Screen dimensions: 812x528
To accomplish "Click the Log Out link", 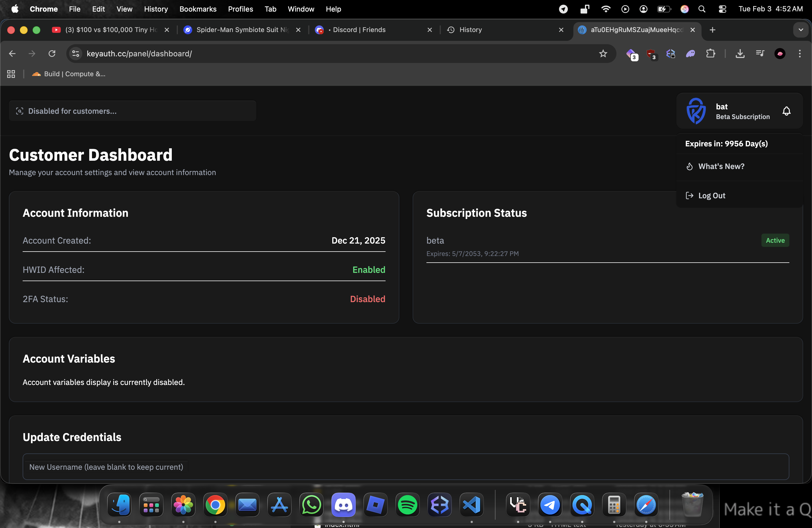I will pos(711,196).
